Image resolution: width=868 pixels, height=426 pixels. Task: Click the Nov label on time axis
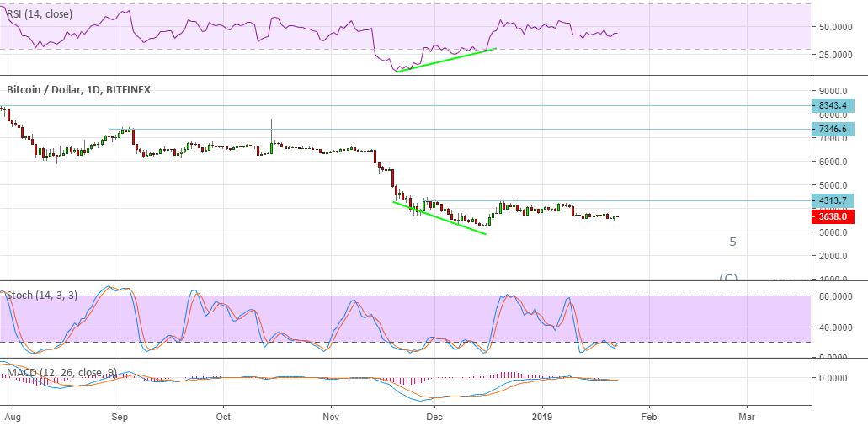[x=331, y=416]
